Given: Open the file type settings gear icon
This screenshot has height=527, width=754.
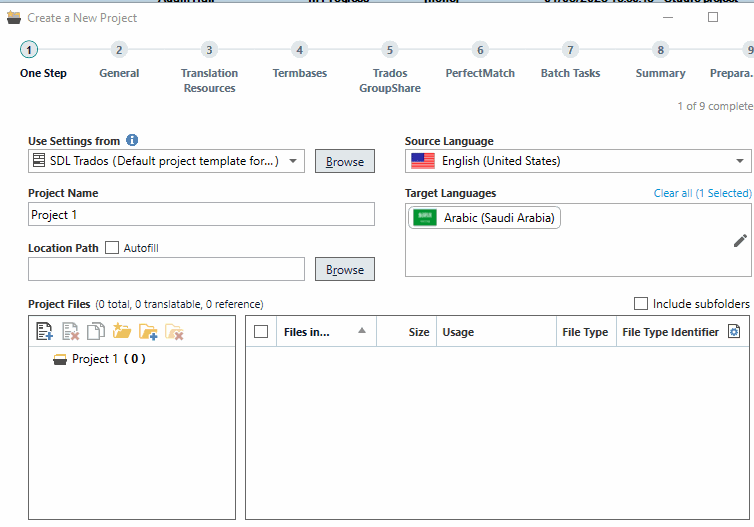Looking at the screenshot, I should (x=734, y=331).
